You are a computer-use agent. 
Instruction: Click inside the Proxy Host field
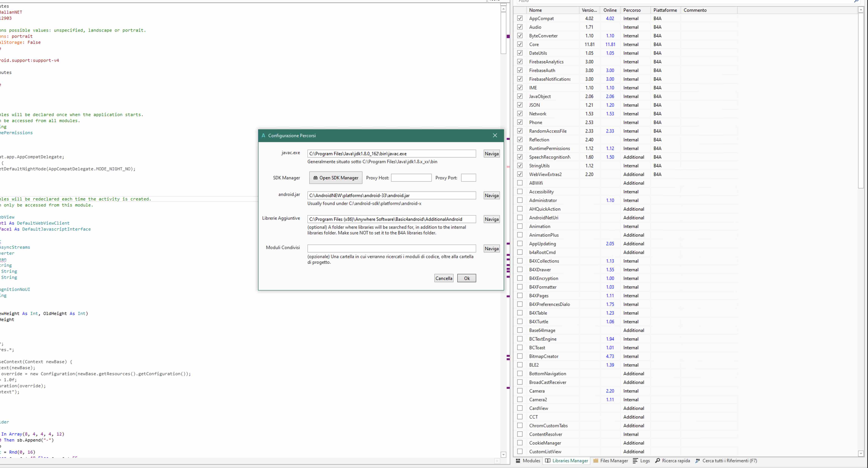411,177
